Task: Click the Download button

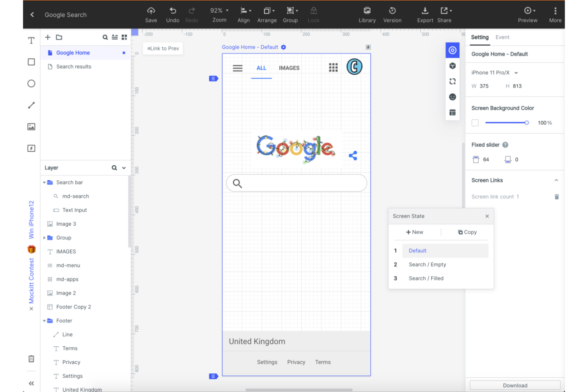Action: click(x=515, y=385)
